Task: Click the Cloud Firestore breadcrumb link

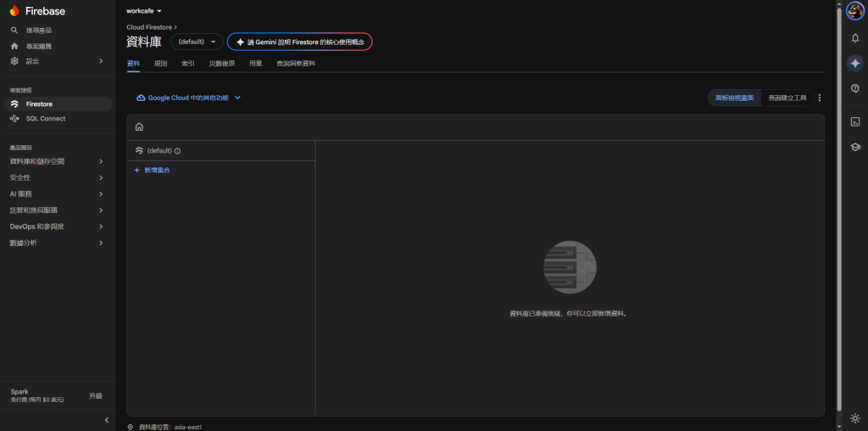Action: [149, 26]
